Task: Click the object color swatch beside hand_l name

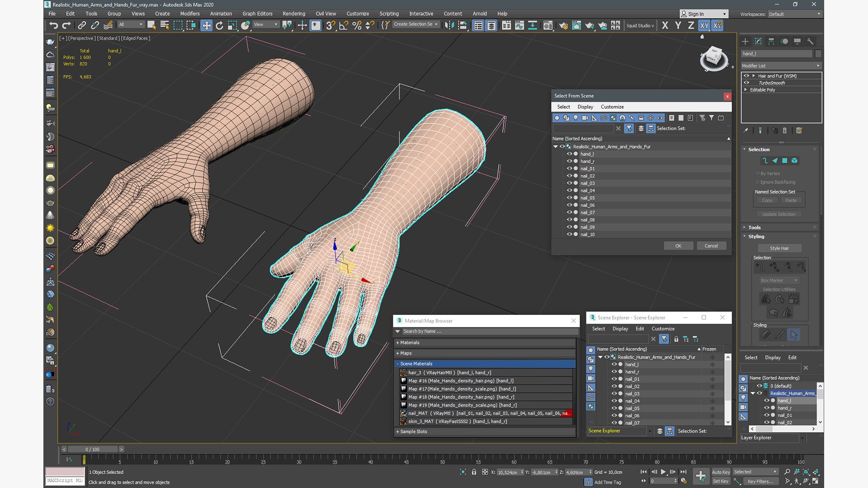Action: pyautogui.click(x=818, y=54)
